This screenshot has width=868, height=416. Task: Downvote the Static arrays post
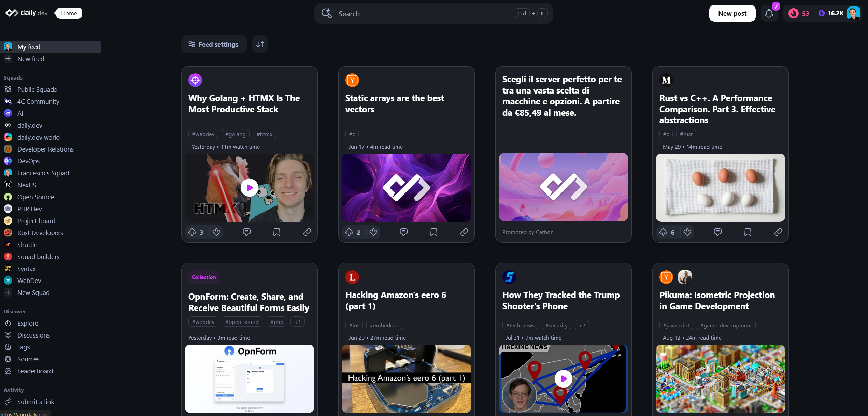tap(373, 232)
